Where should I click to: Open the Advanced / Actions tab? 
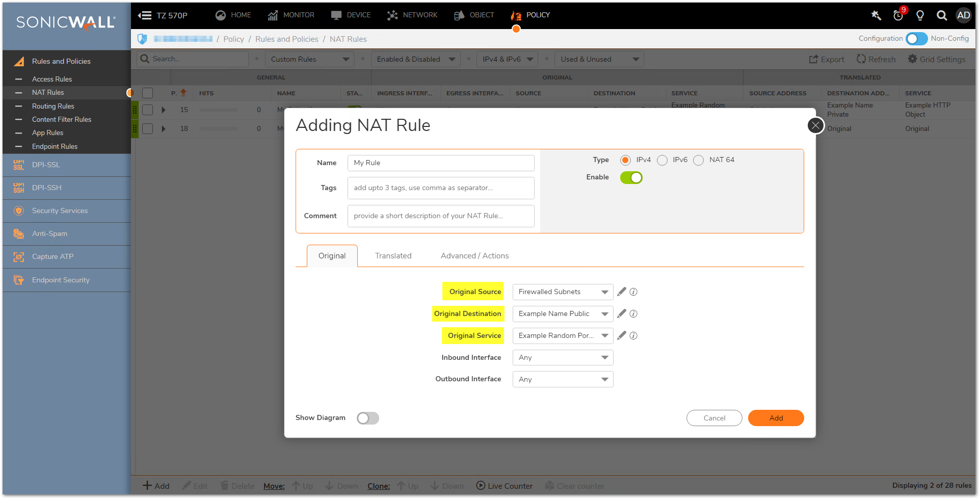click(474, 256)
